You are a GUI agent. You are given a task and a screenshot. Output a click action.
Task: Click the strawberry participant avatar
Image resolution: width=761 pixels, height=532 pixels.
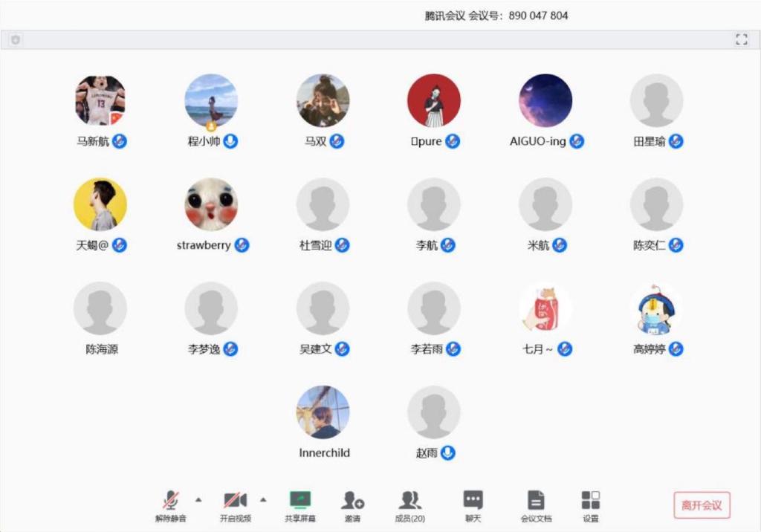tap(211, 204)
